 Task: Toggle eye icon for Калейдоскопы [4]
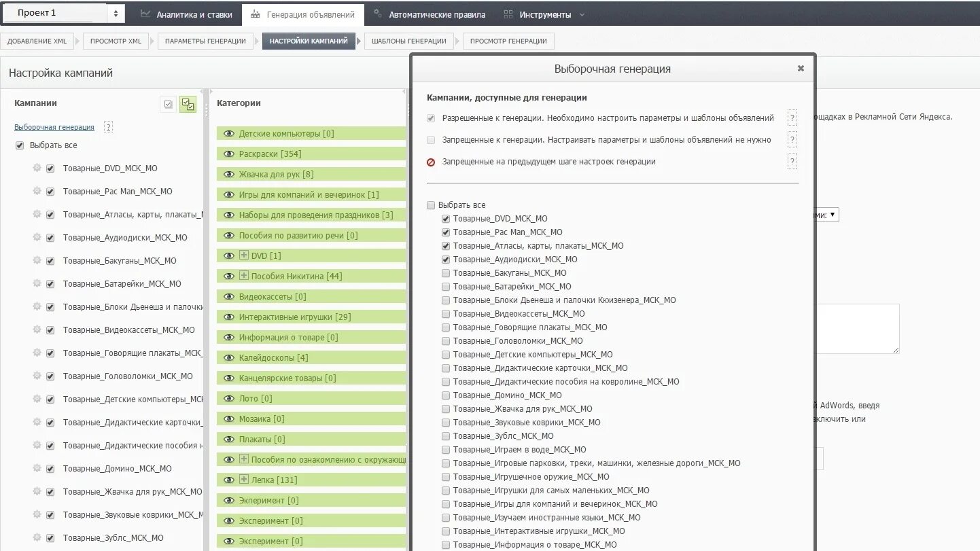[229, 358]
